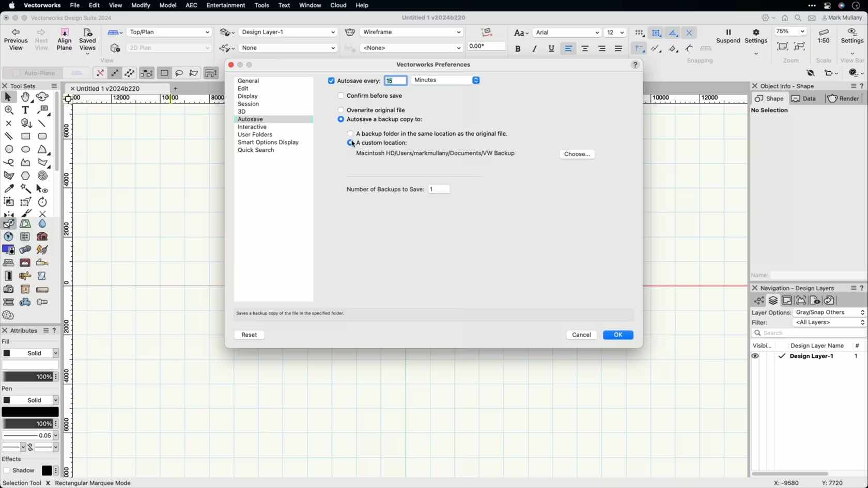This screenshot has height=488, width=868.
Task: Select the Rounded Rectangle tool
Action: click(x=42, y=136)
